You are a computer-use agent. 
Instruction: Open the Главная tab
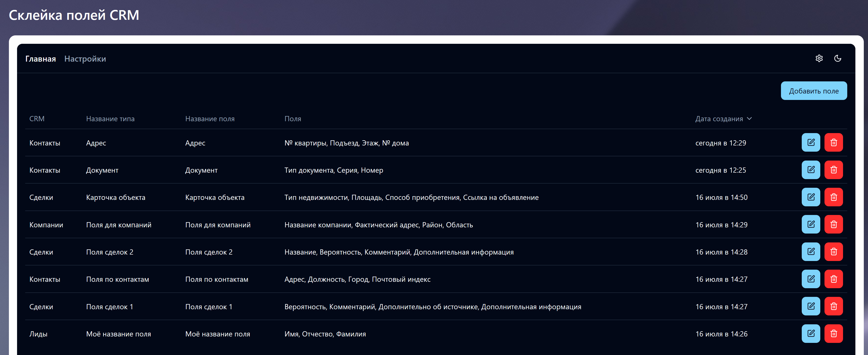click(x=41, y=59)
